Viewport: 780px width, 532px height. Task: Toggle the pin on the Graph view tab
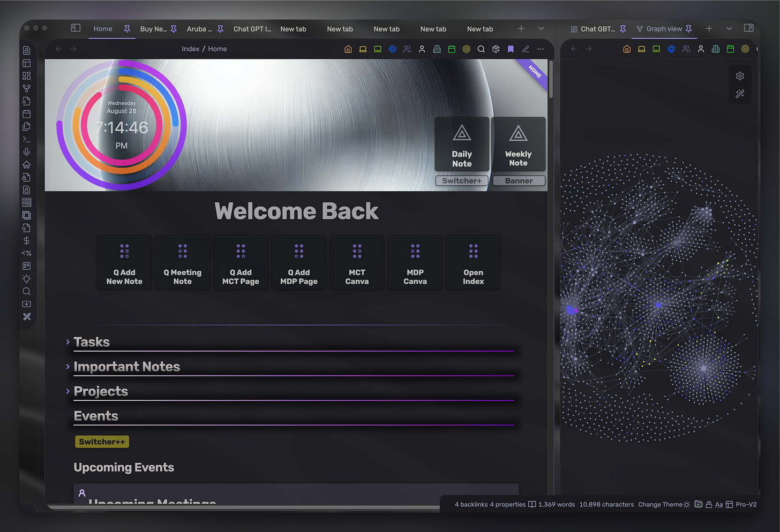[689, 29]
